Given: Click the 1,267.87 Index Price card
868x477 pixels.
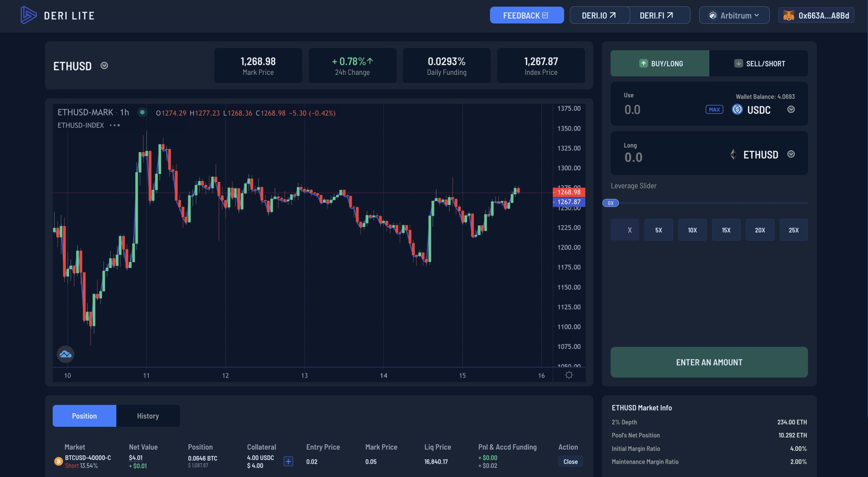Looking at the screenshot, I should (541, 65).
